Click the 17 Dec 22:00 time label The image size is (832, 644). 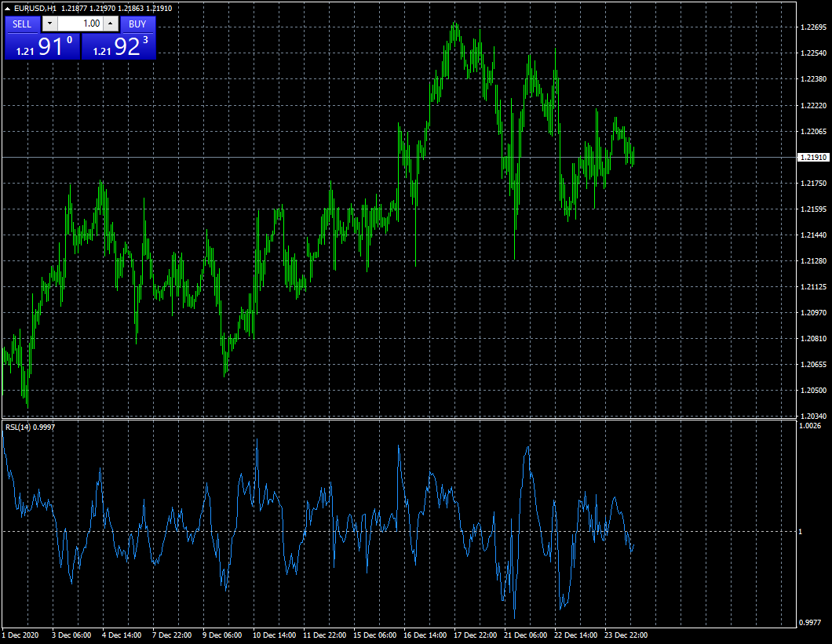476,635
